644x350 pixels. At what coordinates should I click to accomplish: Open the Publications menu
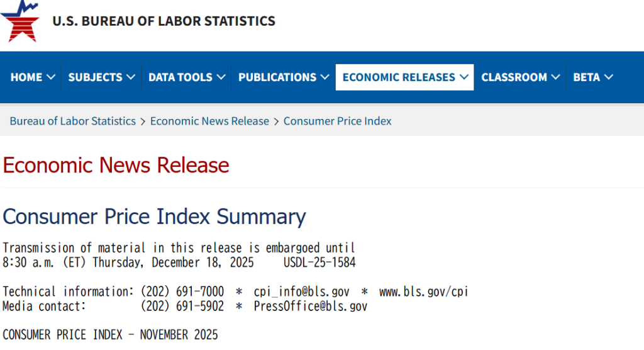[x=277, y=77]
